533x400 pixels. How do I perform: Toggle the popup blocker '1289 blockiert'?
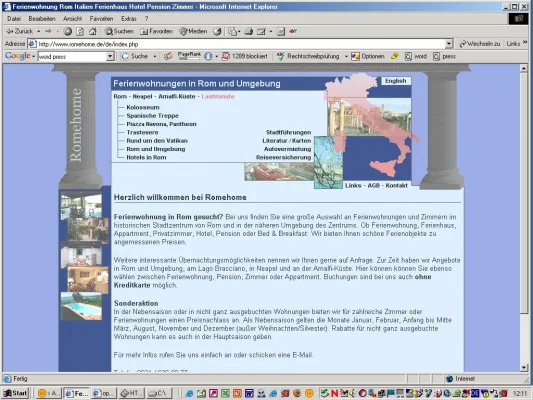244,56
